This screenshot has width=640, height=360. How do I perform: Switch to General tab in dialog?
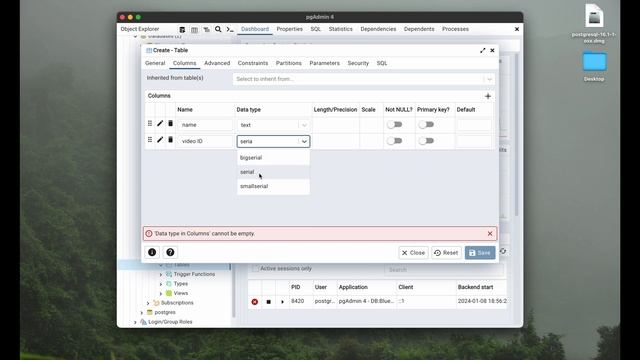pyautogui.click(x=155, y=63)
